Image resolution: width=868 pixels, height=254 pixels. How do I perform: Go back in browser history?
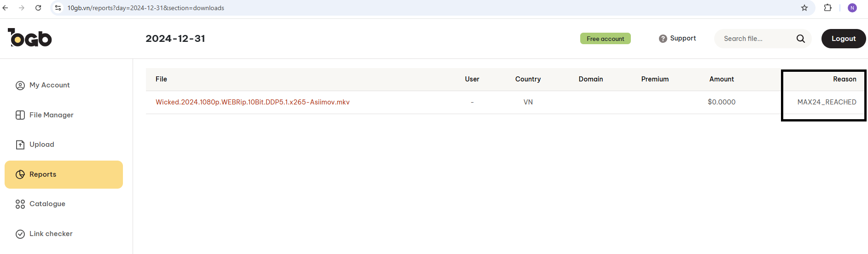[6, 8]
